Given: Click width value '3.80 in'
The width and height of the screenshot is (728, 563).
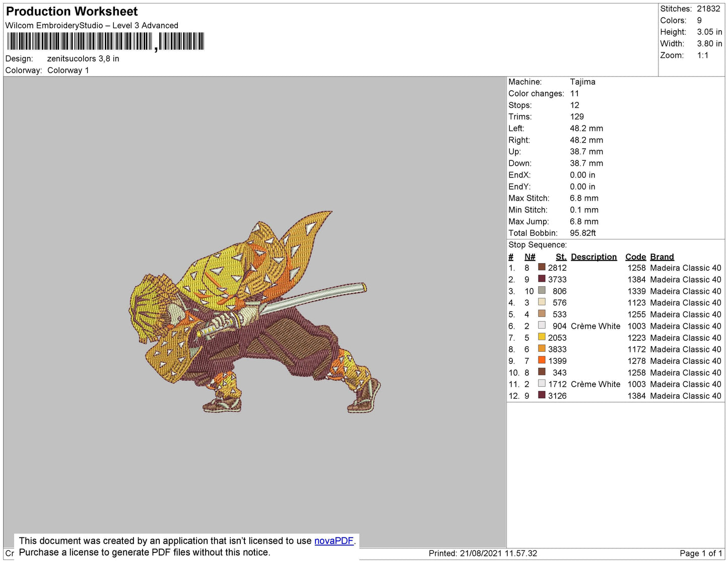Looking at the screenshot, I should pyautogui.click(x=709, y=43).
